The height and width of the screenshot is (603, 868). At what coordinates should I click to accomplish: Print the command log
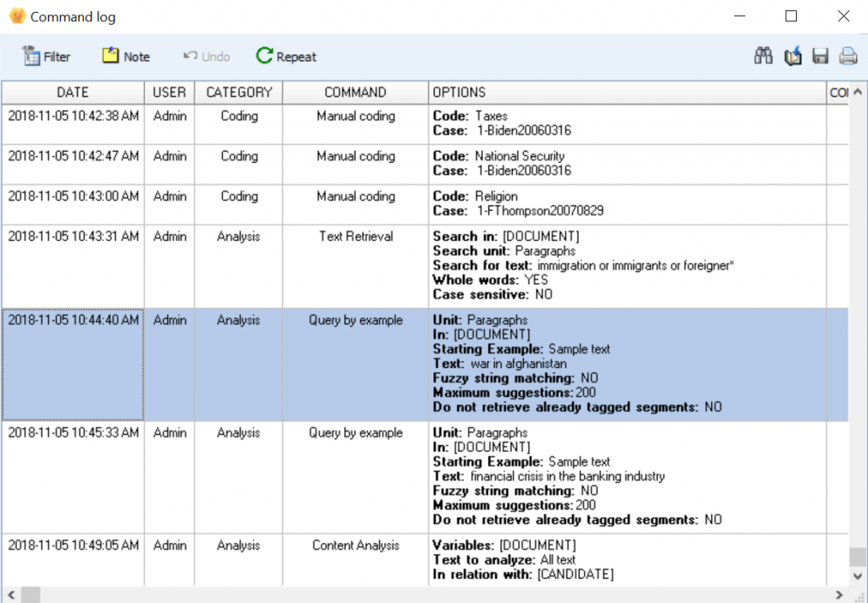pyautogui.click(x=847, y=55)
